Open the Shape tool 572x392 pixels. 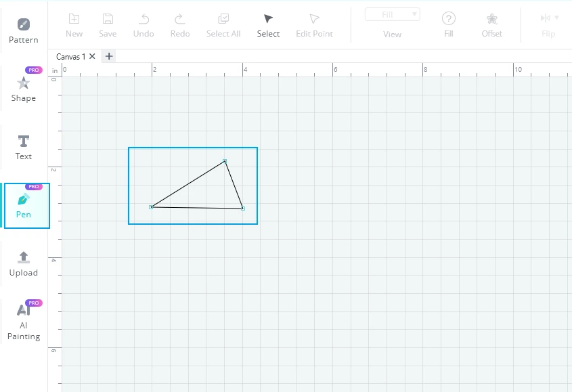[x=23, y=89]
